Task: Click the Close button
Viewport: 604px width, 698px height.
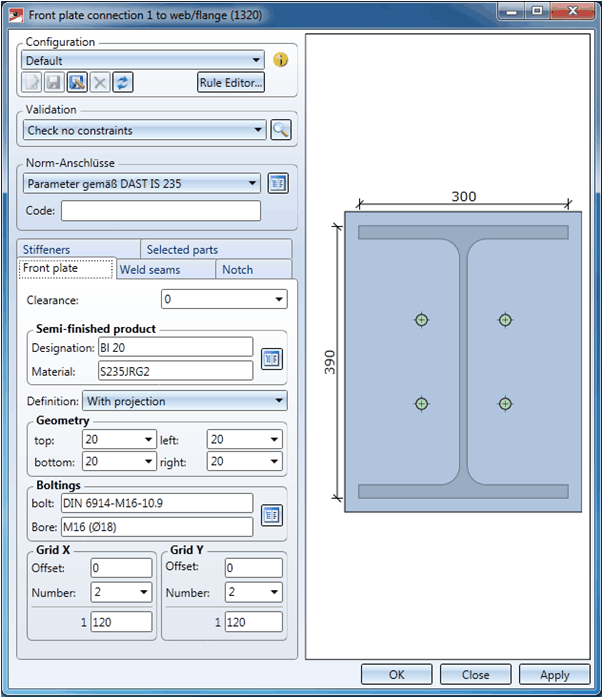Action: 475,675
